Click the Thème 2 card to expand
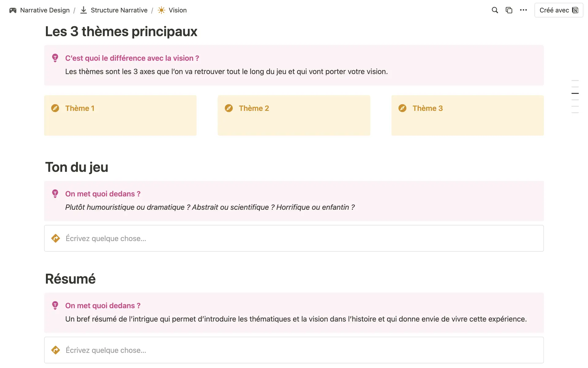This screenshot has width=588, height=368. [x=293, y=115]
